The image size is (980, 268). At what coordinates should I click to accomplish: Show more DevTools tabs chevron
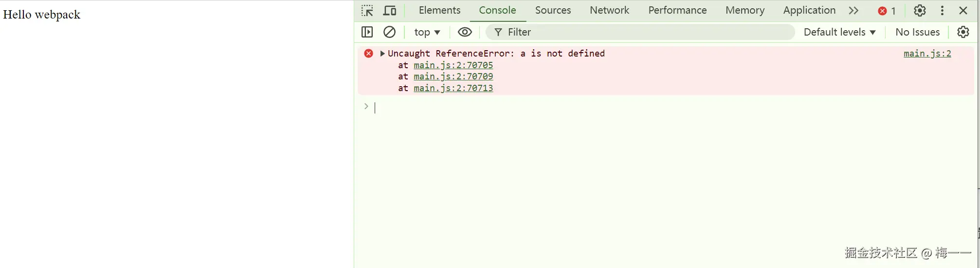point(853,11)
